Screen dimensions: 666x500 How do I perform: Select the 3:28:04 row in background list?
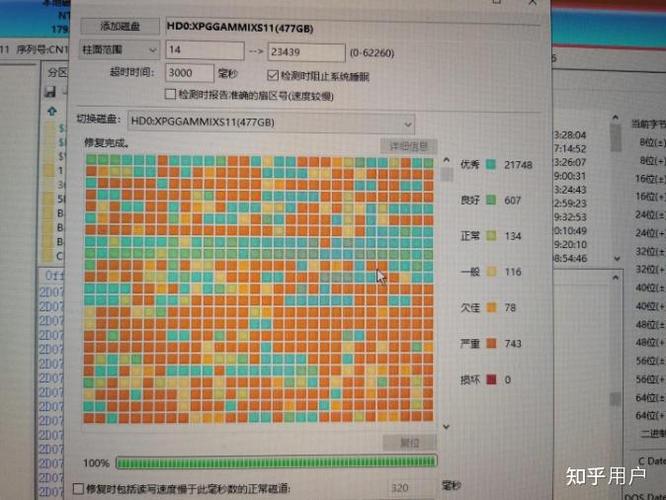[x=570, y=136]
